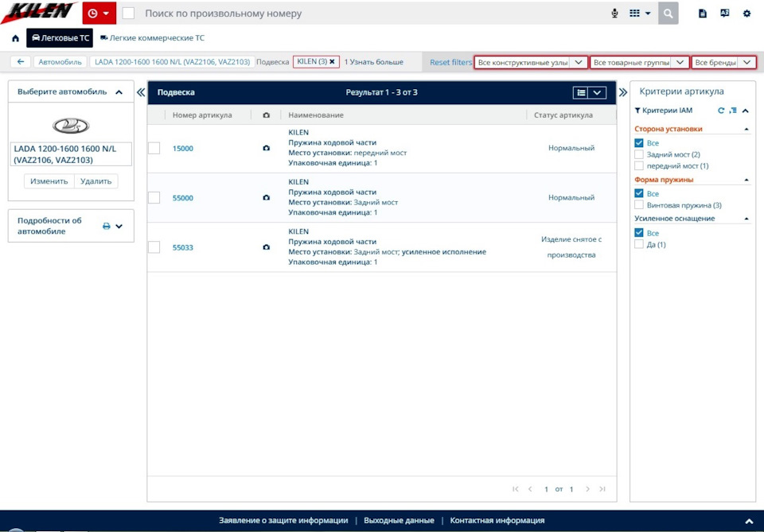Open settings gear icon
Image resolution: width=764 pixels, height=532 pixels.
coord(747,14)
